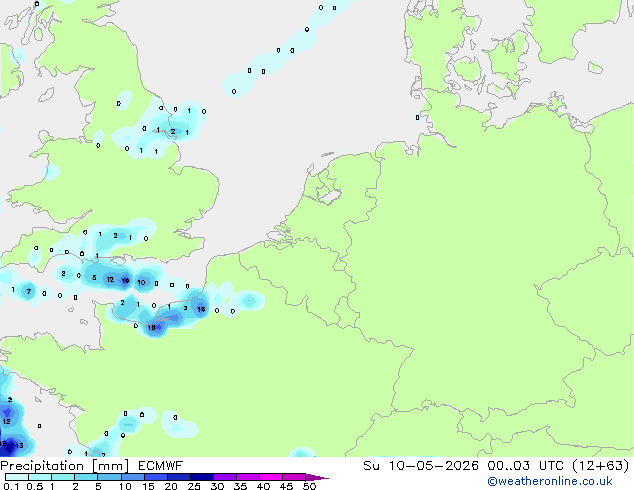Image resolution: width=634 pixels, height=490 pixels.
Task: Pick the 15–20 mm legend color swatch
Action: pyautogui.click(x=155, y=477)
